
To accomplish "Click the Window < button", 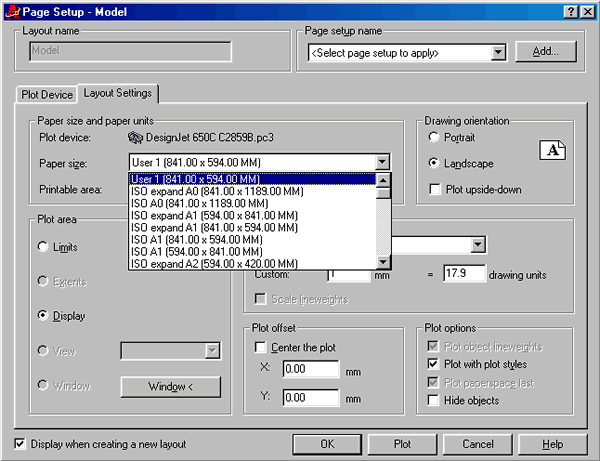I will click(170, 386).
